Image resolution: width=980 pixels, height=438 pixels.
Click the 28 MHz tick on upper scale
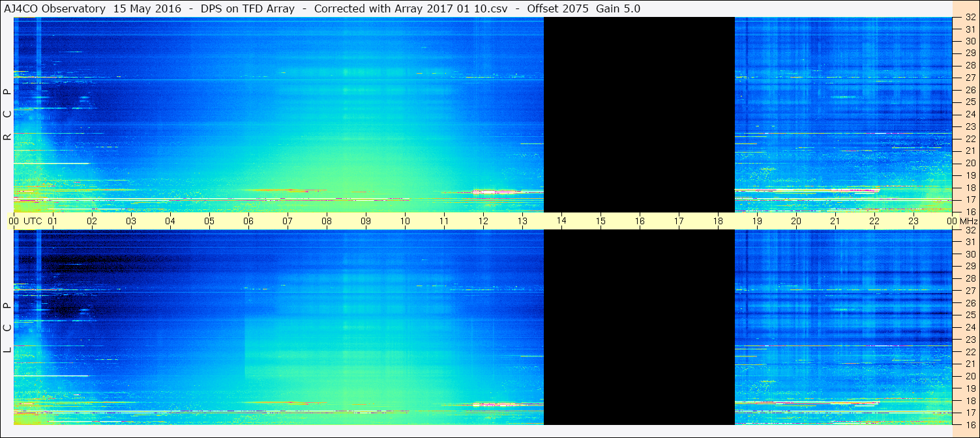970,65
